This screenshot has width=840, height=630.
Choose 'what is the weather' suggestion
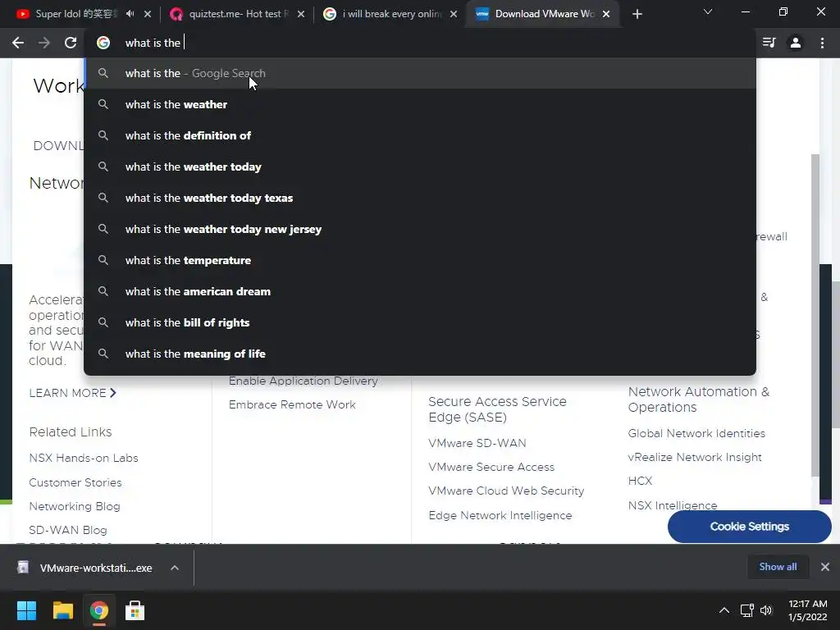420,104
